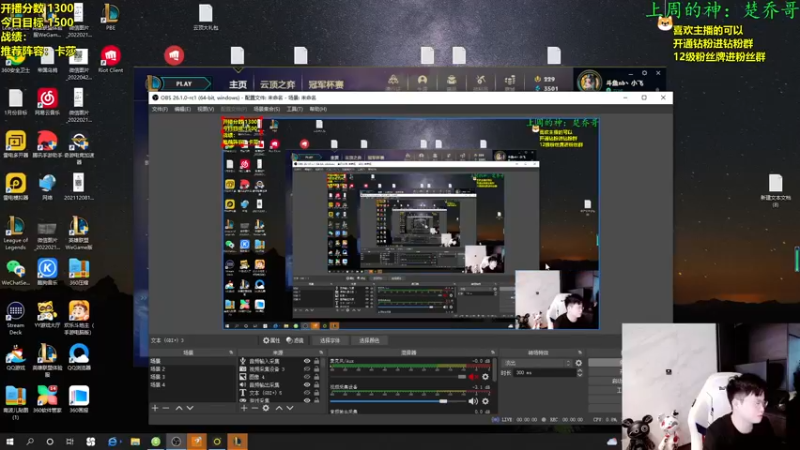Screen dimensions: 800x450
Task: Toggle visibility of the microphone audio input source
Action: coord(307,361)
